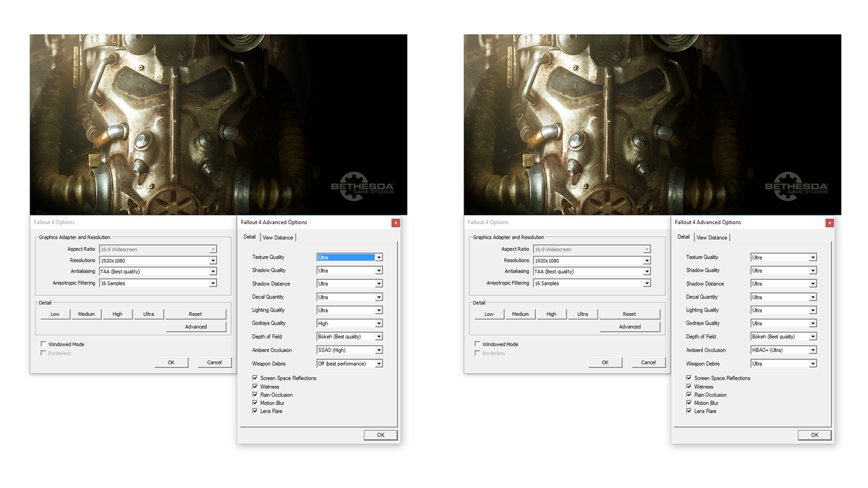868x488 pixels.
Task: Open the Ambient Occlusion dropdown showing SSAO (High)
Action: coord(349,350)
